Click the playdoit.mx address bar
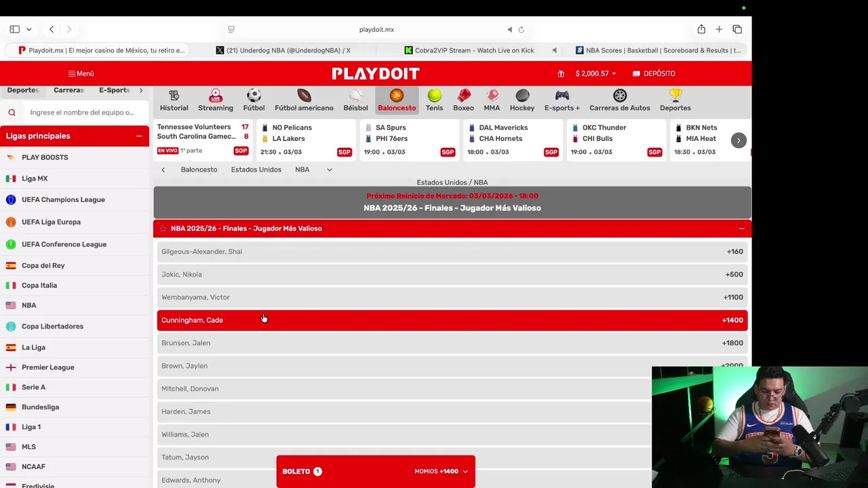This screenshot has width=868, height=488. pos(376,29)
